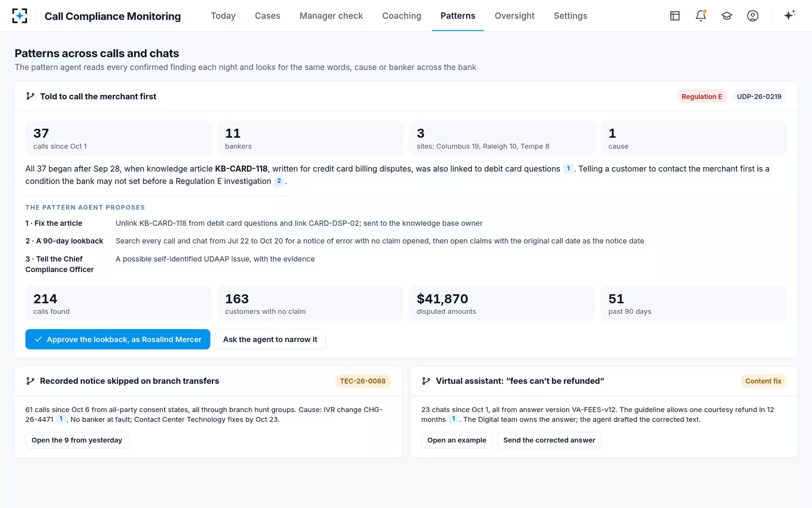Open the Manager check tab

pos(331,16)
